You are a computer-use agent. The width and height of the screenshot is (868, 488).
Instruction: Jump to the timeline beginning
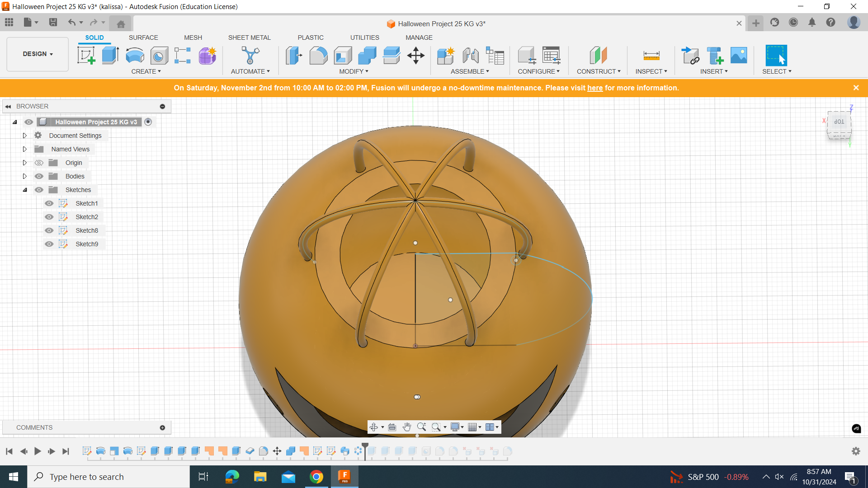(x=9, y=451)
